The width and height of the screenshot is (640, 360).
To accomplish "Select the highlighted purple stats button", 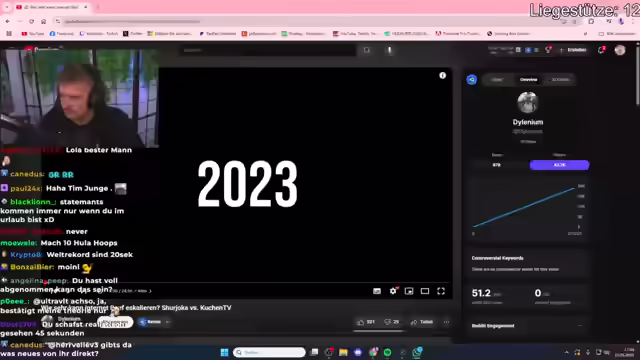I will pyautogui.click(x=559, y=165).
